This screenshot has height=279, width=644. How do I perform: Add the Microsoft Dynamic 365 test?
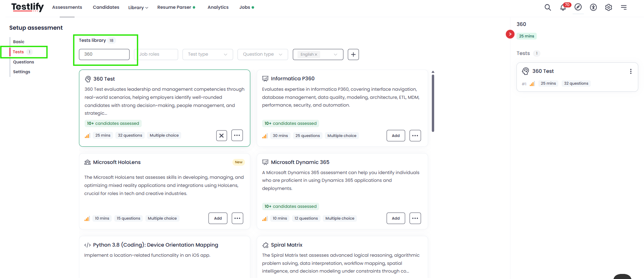396,218
